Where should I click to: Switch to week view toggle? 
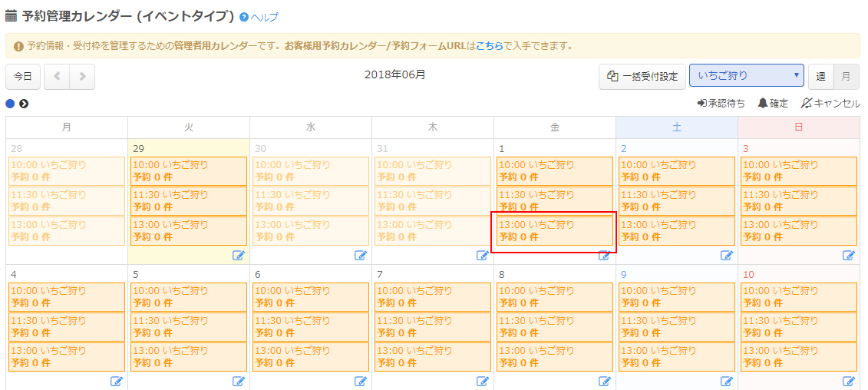[820, 77]
